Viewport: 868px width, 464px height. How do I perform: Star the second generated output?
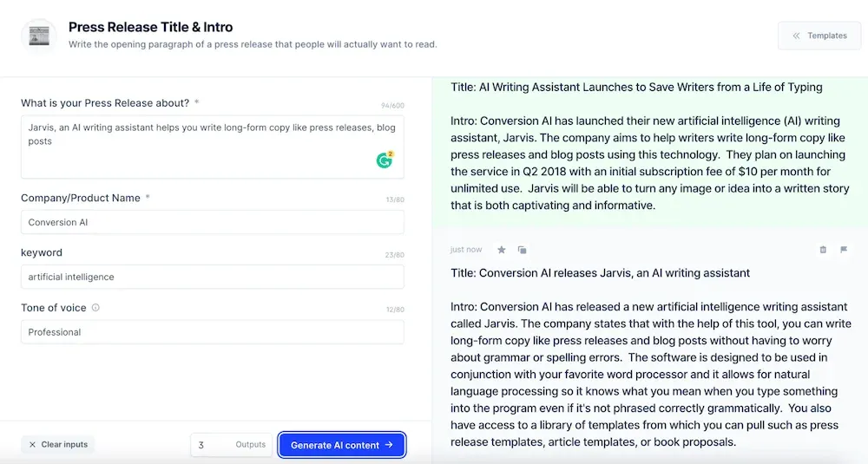click(x=502, y=250)
